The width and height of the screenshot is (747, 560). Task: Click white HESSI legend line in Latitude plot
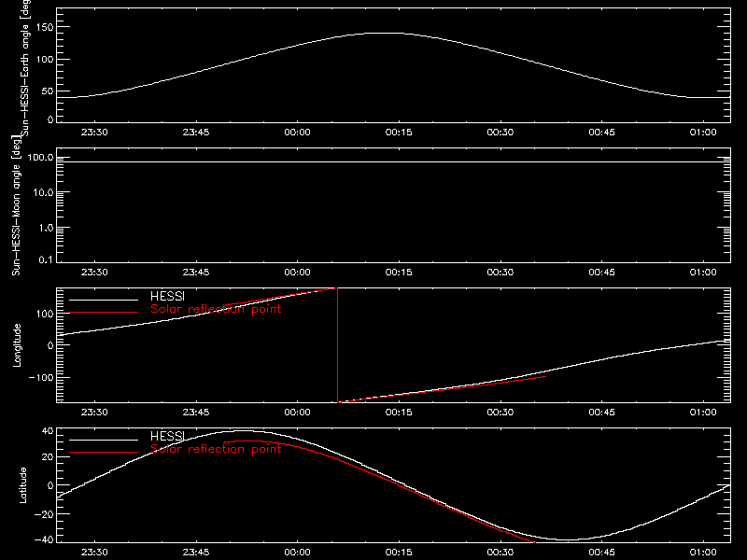104,440
